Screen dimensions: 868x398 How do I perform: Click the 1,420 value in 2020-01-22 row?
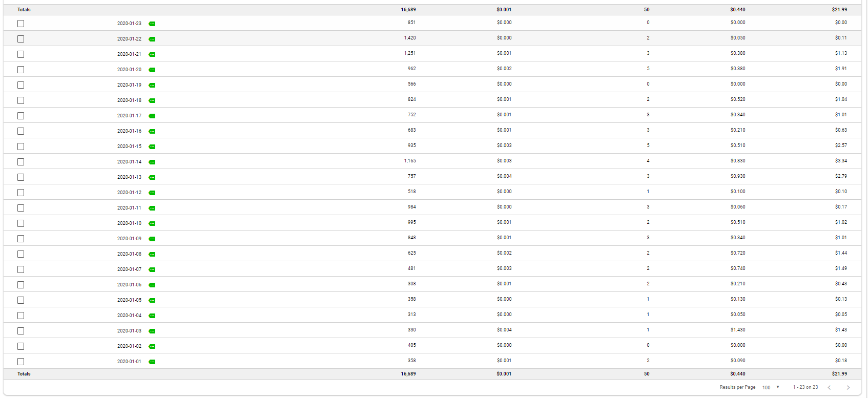click(410, 38)
